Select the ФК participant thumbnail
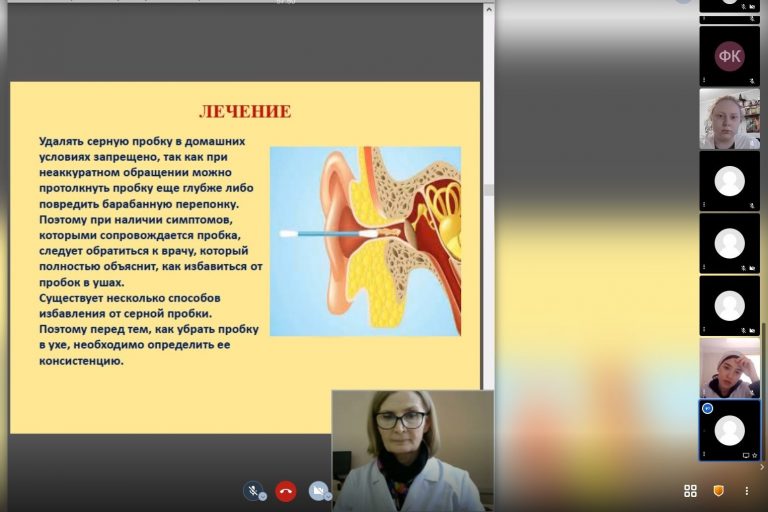Viewport: 768px width, 512px height. coord(729,56)
